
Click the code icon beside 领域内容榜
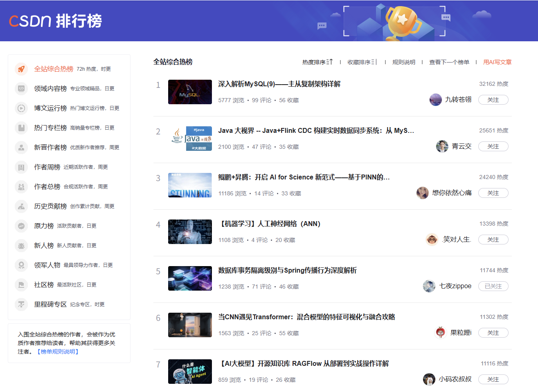click(x=21, y=88)
